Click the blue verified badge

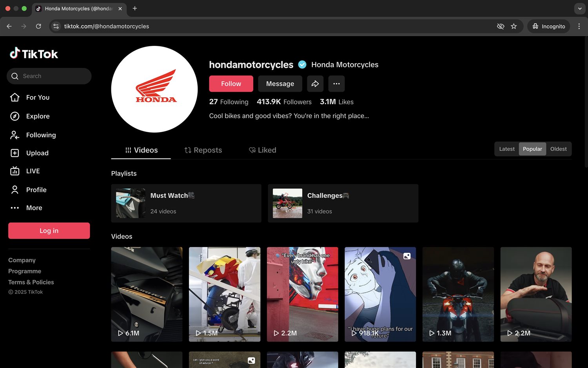click(x=302, y=65)
